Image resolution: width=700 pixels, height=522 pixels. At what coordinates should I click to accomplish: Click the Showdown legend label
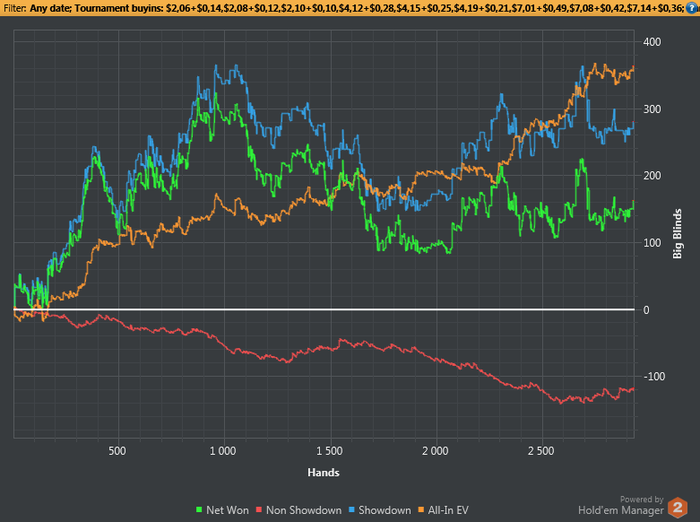(385, 510)
